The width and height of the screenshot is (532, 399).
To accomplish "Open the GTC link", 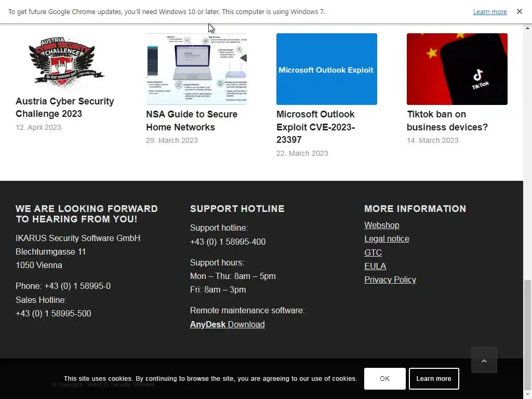I will point(373,252).
